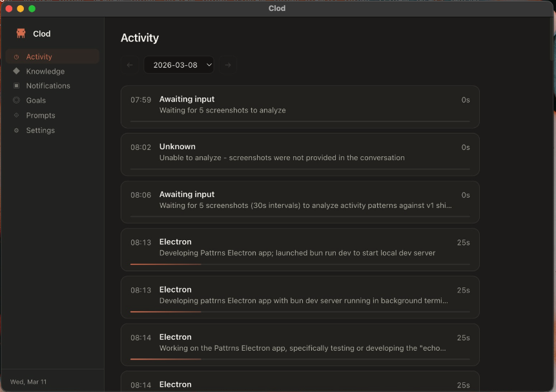This screenshot has height=392, width=556.
Task: Click the square icon beside Notifications
Action: [16, 85]
